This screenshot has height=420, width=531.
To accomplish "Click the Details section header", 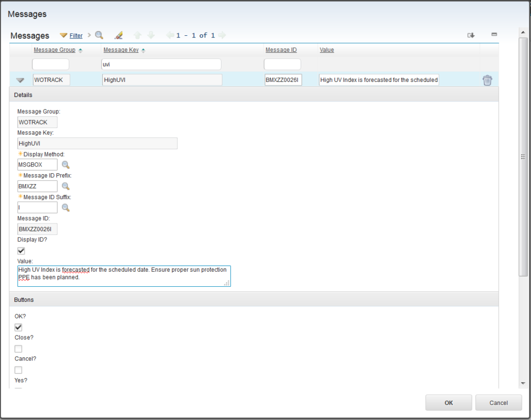I will [x=254, y=95].
